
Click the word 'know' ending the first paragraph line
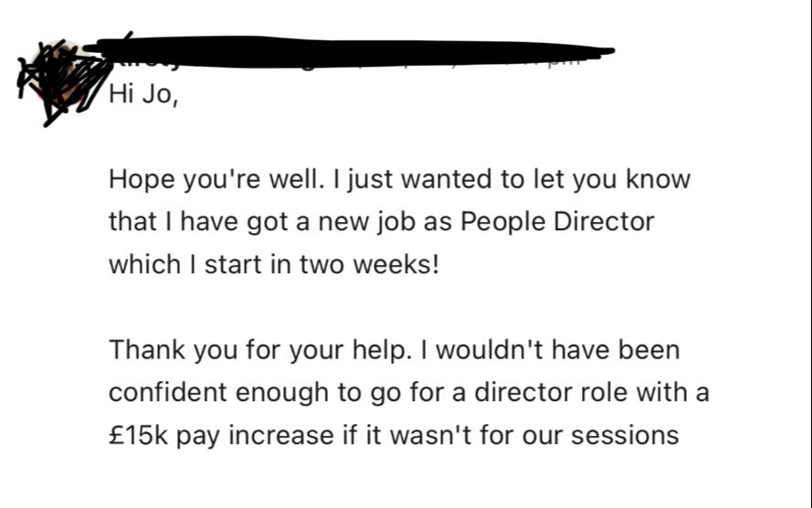click(659, 180)
